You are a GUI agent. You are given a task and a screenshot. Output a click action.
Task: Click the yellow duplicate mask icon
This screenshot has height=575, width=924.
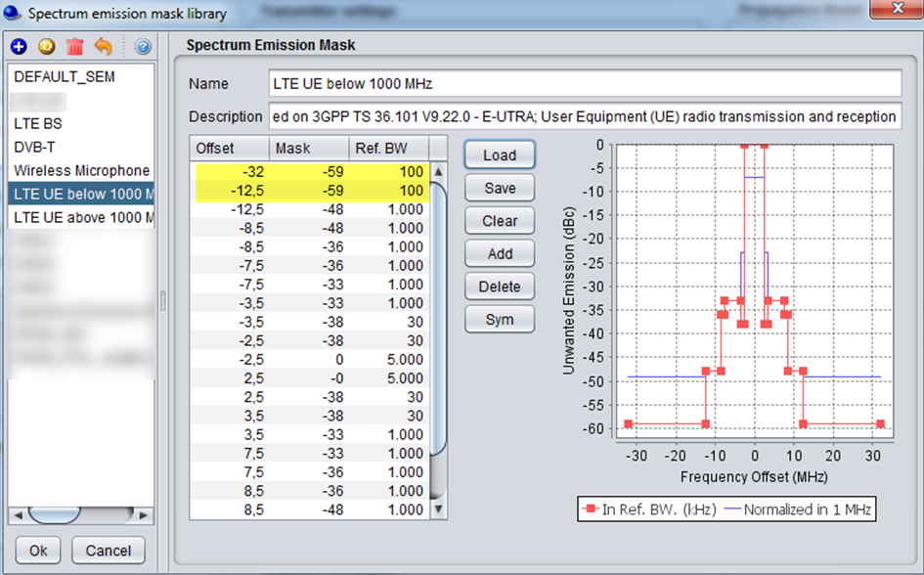click(47, 47)
